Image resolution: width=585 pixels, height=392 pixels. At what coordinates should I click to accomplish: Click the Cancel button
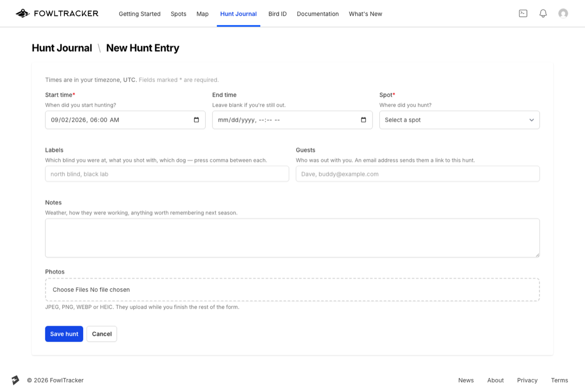(x=101, y=334)
